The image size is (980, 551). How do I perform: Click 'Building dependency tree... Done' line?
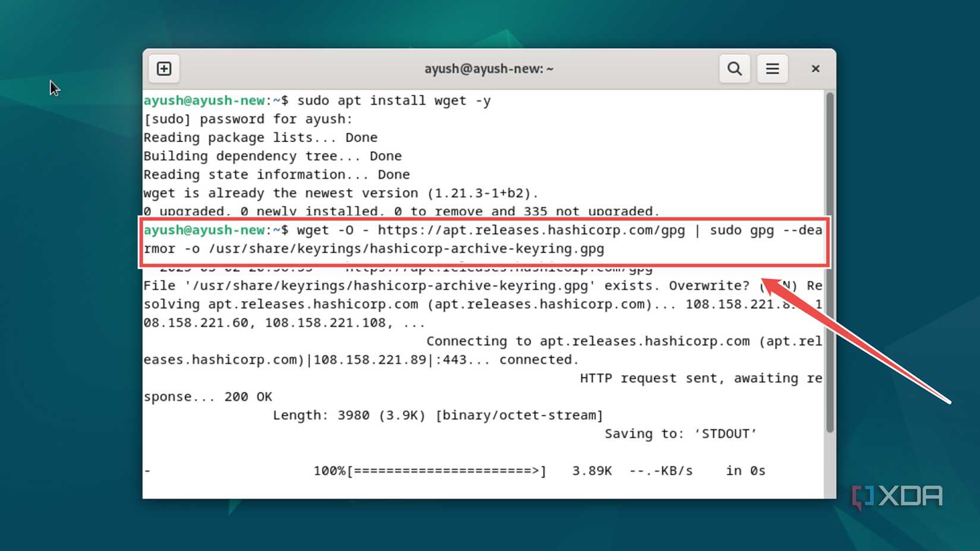point(273,156)
